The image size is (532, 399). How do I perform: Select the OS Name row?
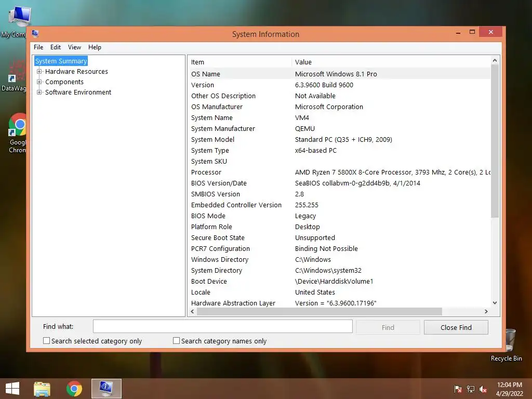point(339,74)
